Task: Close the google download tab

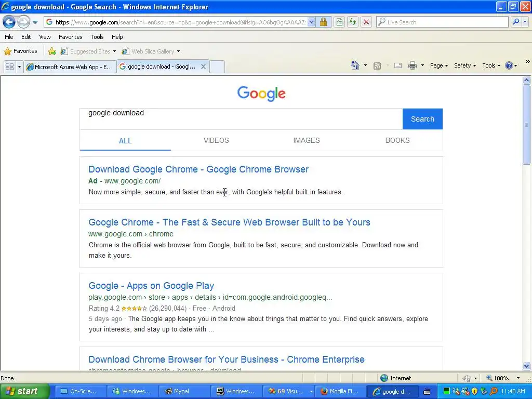Action: point(203,66)
